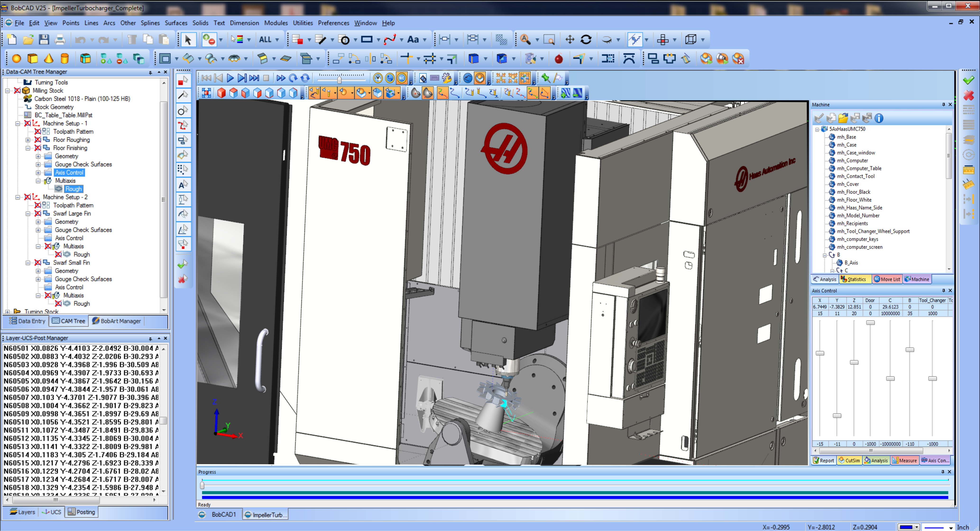Select the orange sphere solid tool

(16, 59)
